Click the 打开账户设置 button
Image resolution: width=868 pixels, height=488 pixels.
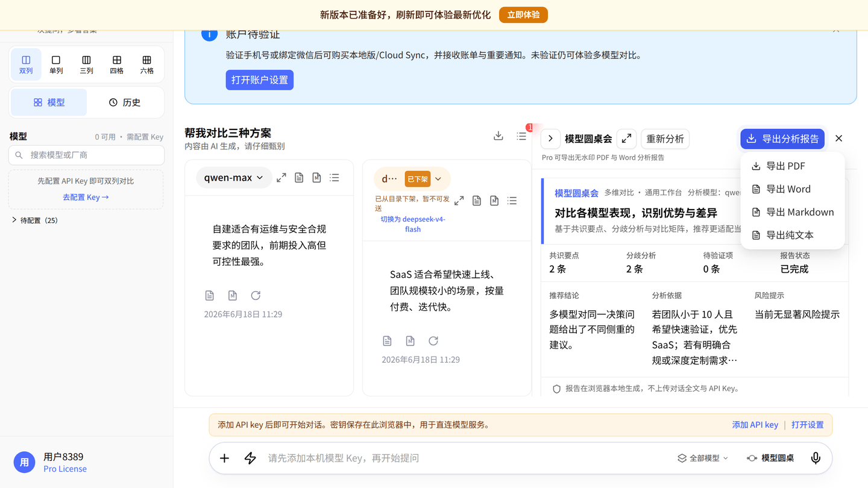coord(260,80)
